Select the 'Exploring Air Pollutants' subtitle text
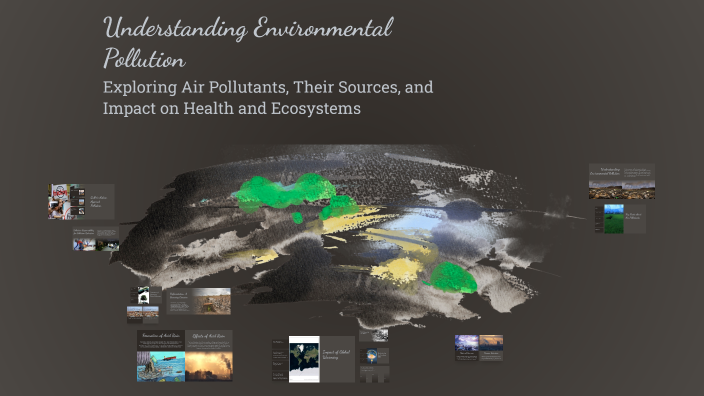The width and height of the screenshot is (704, 396). pos(268,97)
